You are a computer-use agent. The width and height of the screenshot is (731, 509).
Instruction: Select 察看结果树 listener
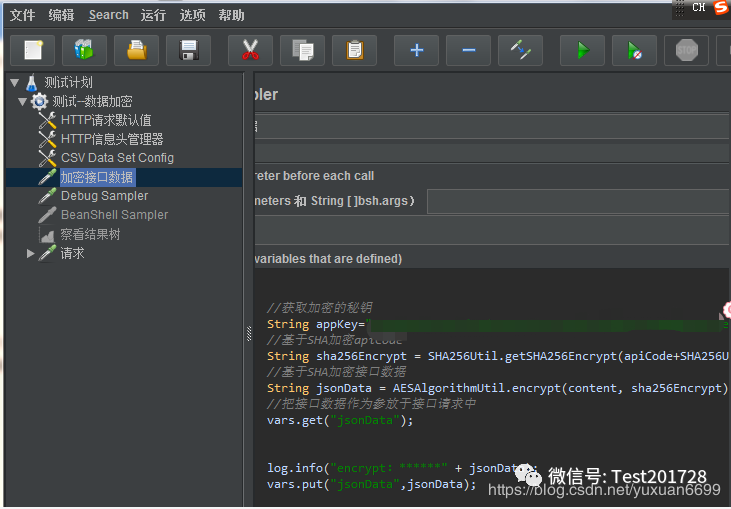pos(90,234)
